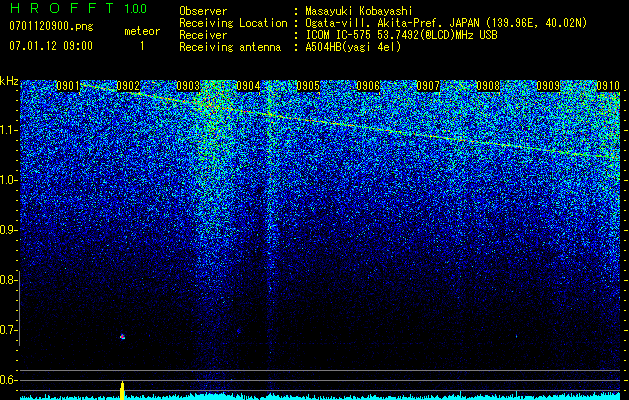Click the 0906 time marker
The height and width of the screenshot is (400, 629).
pos(368,86)
